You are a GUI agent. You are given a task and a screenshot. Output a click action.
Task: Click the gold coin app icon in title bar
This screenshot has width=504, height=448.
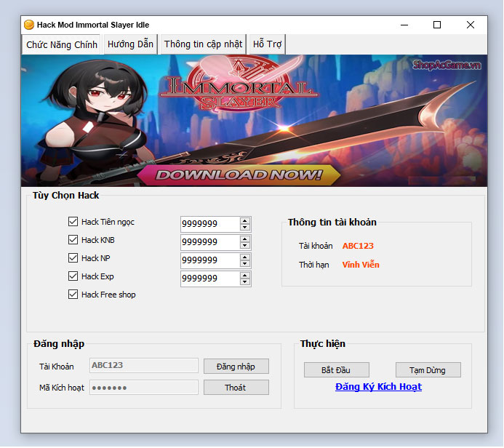coord(29,25)
